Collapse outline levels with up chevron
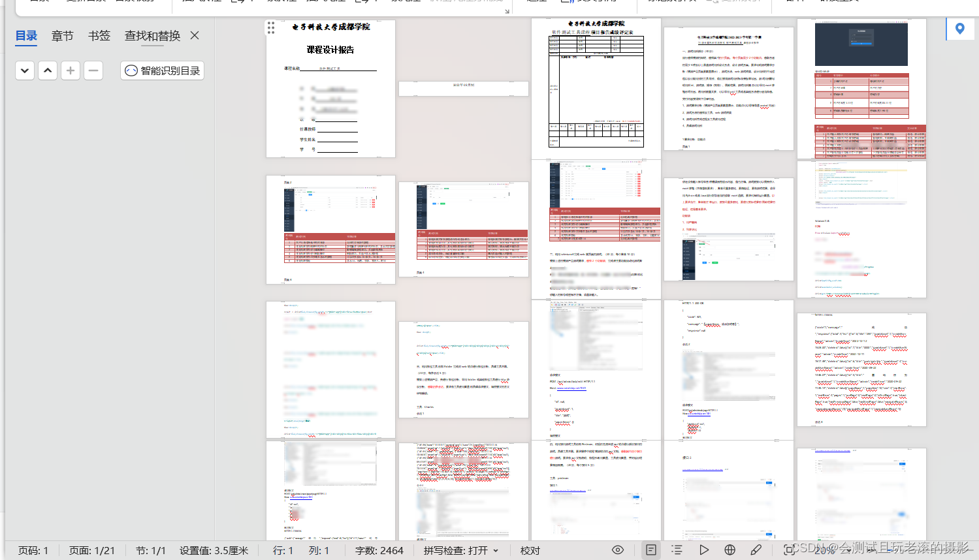 (x=48, y=70)
